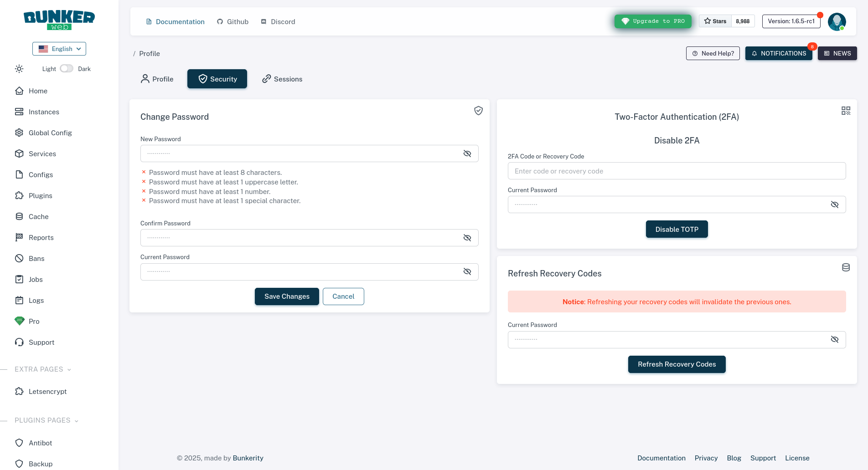
Task: Click the Cache database icon
Action: pos(19,217)
